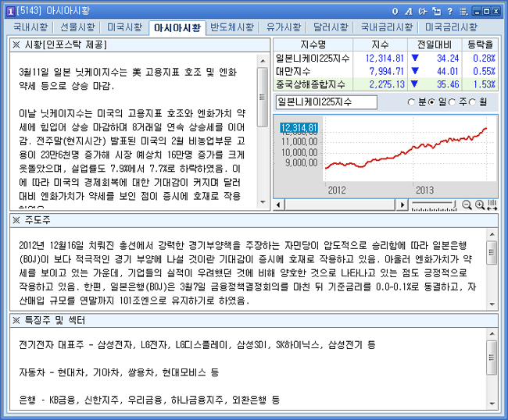Switch to the 미국시황 tab

click(124, 27)
